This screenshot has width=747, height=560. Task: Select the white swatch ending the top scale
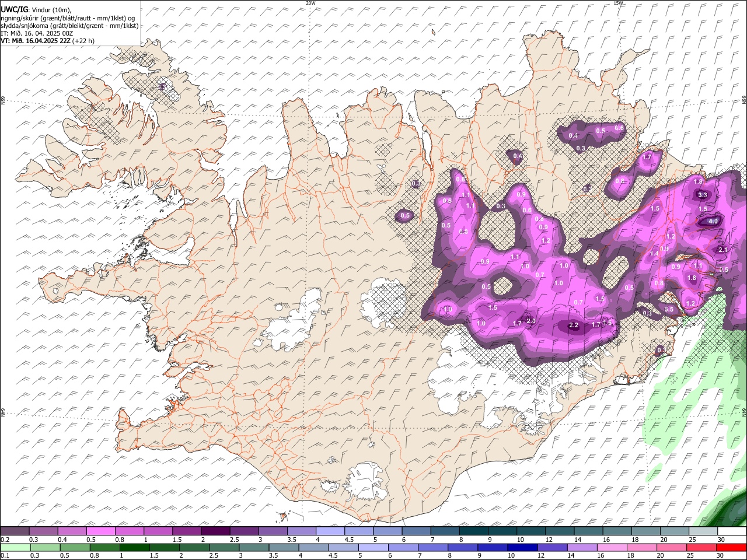click(732, 531)
